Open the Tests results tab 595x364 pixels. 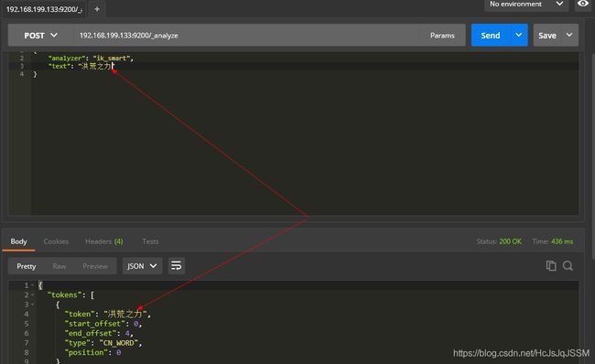[150, 241]
